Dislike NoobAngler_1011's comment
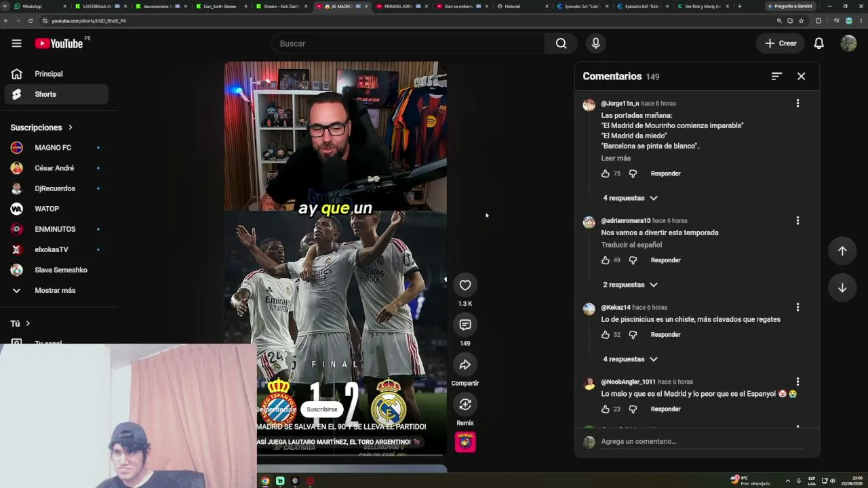Viewport: 868px width, 488px height. [633, 409]
